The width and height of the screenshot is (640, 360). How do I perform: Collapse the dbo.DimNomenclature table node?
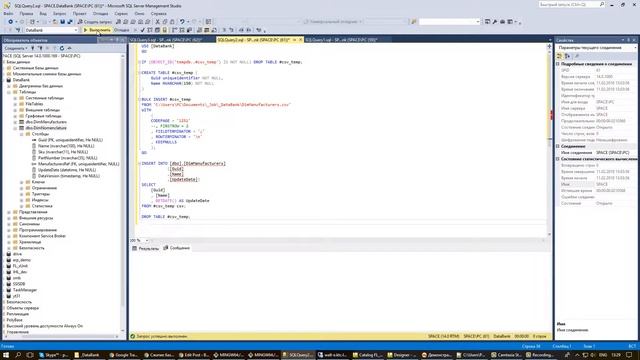16,128
